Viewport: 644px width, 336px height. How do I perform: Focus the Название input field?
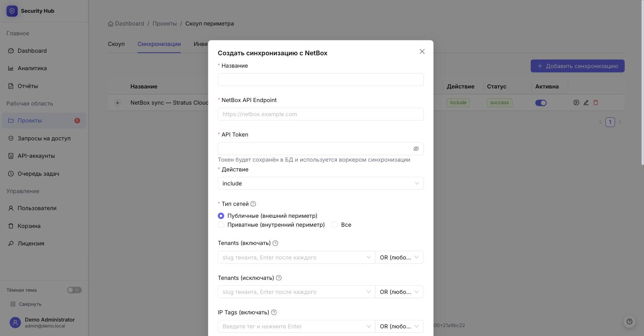321,80
